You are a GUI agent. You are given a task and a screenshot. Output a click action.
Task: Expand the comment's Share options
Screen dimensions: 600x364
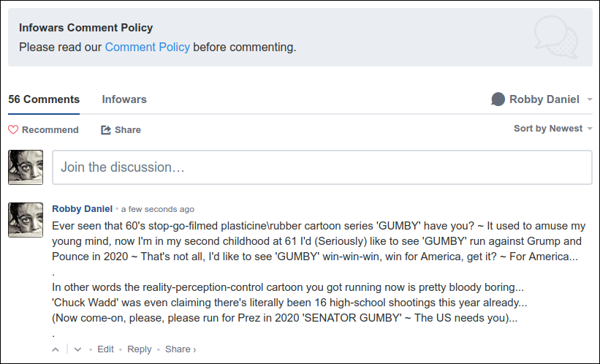180,349
